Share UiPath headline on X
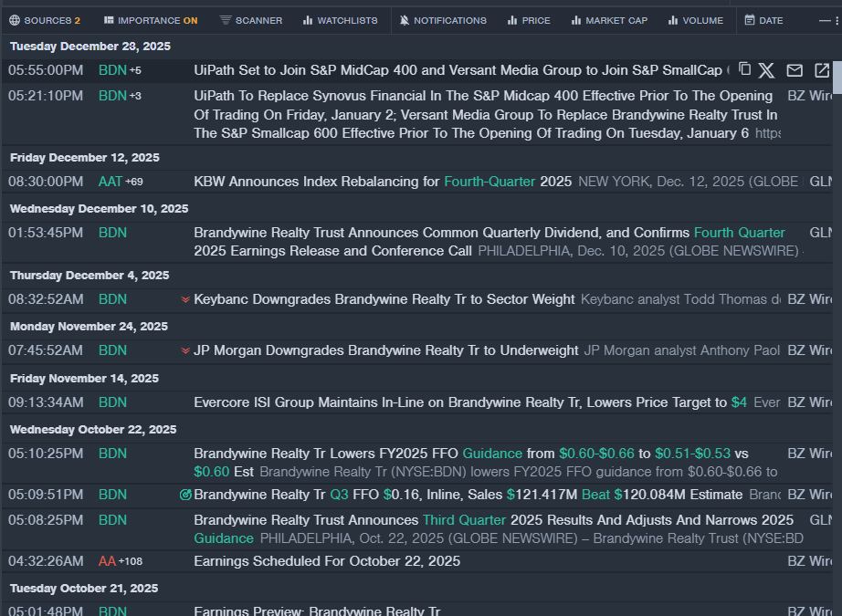 [766, 70]
